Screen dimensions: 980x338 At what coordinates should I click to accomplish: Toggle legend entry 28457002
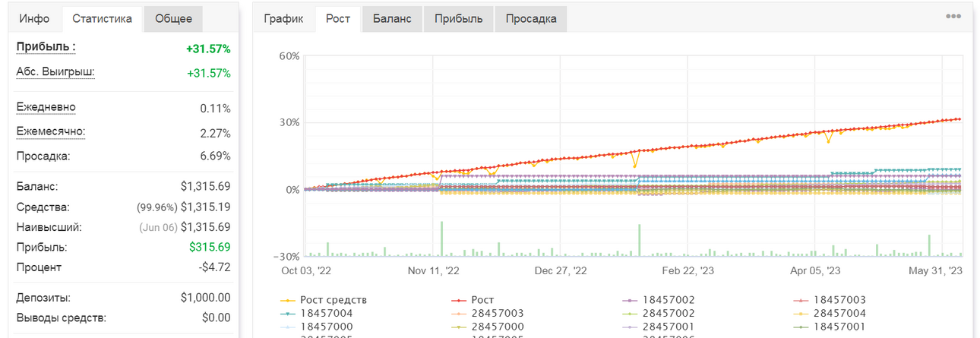tap(658, 313)
